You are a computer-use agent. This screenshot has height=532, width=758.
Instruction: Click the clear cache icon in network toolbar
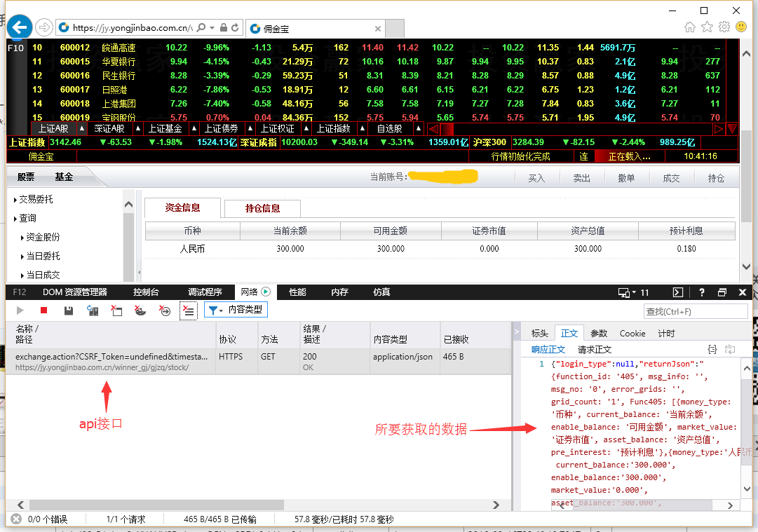(116, 310)
